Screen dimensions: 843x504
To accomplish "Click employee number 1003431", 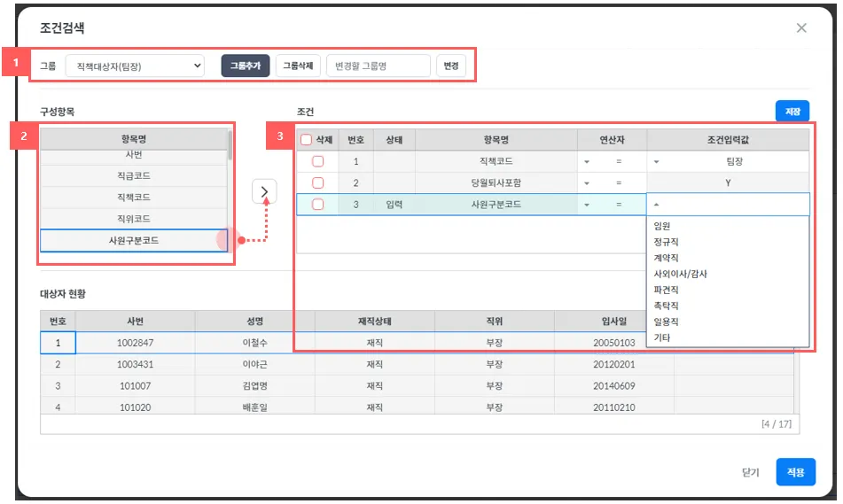I will click(135, 364).
